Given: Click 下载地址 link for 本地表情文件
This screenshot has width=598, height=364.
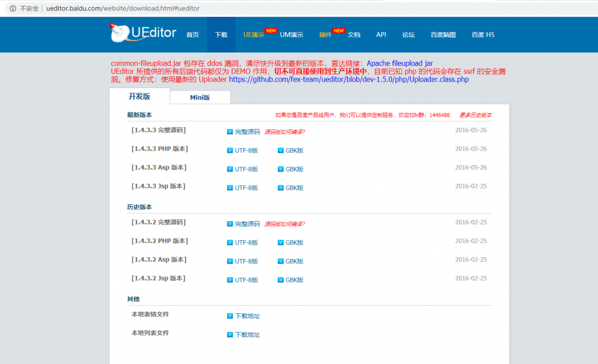Looking at the screenshot, I should 248,316.
